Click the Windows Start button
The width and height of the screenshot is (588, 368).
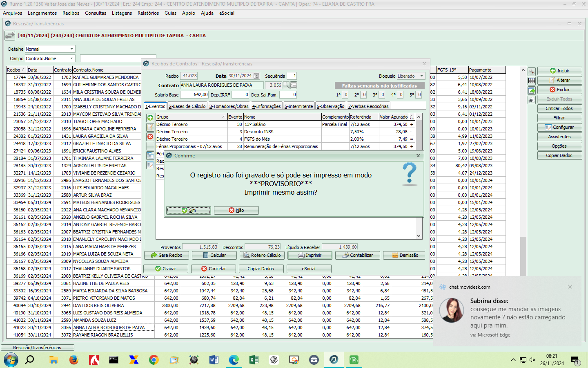11,360
